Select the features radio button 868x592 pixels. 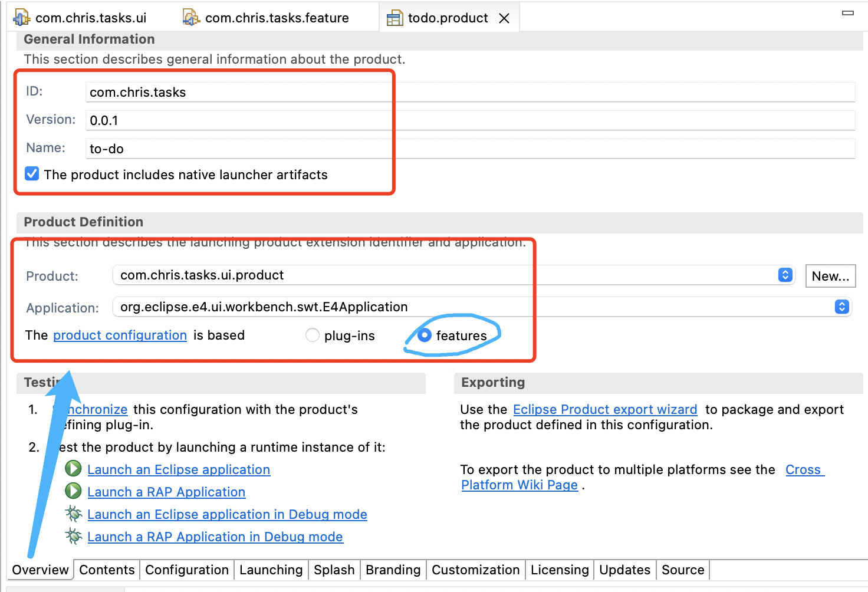point(425,335)
